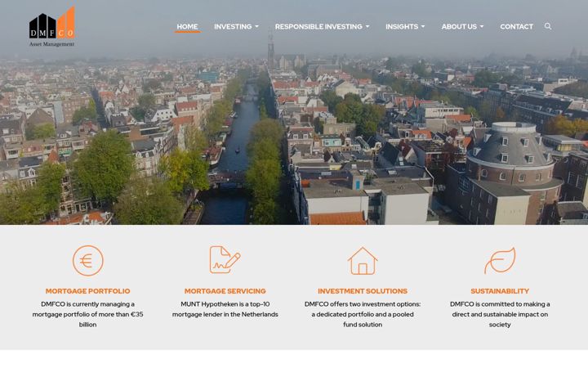Open the search magnifier icon
Screen dimensions: 588x368
coord(548,26)
